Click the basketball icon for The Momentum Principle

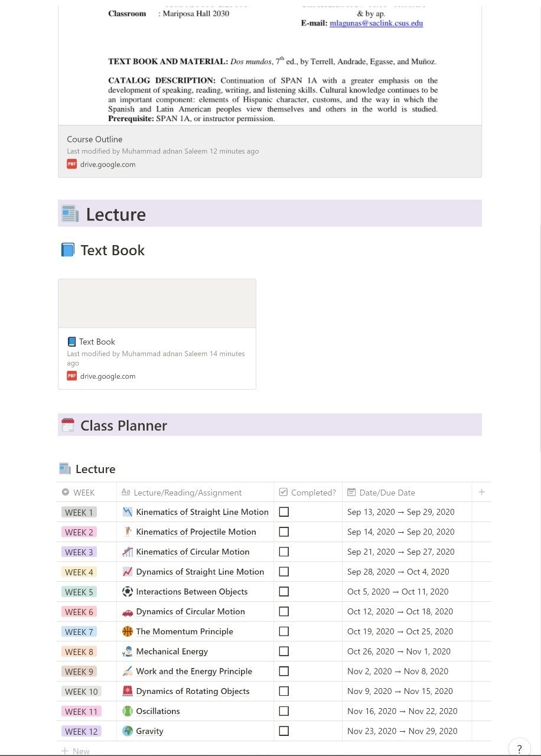[x=128, y=631]
